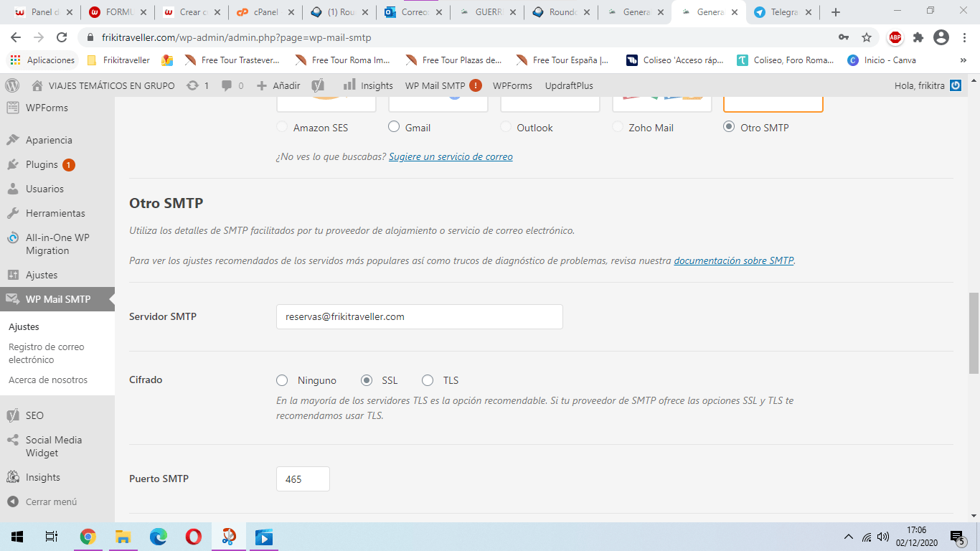Open WP Mail SMTP in the admin bar
This screenshot has height=551, width=980.
point(443,85)
